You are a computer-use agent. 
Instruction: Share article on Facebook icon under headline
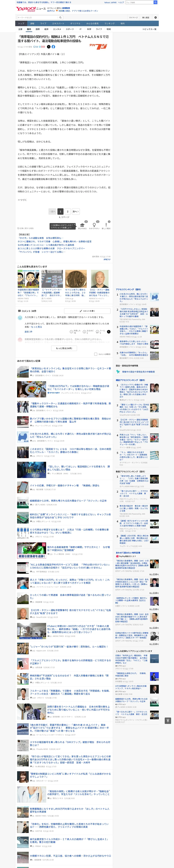point(53,47)
